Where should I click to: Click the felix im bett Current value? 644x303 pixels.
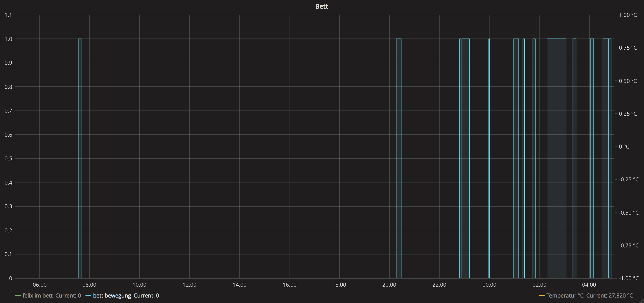coord(68,295)
